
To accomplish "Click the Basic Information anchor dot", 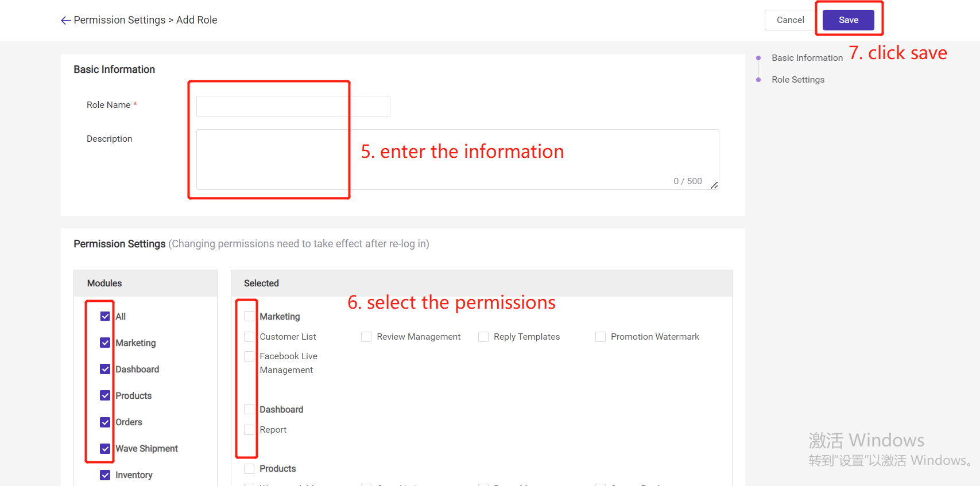I will 758,58.
